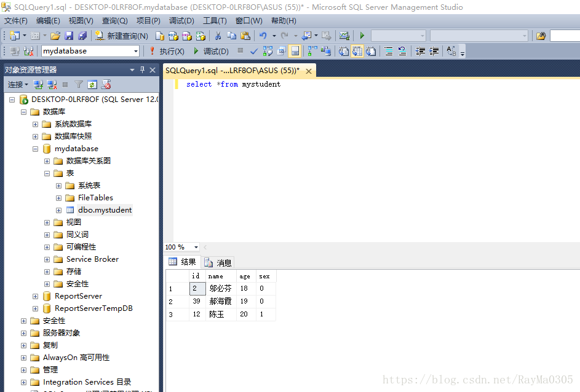
Task: Click the name column header
Action: coord(221,276)
